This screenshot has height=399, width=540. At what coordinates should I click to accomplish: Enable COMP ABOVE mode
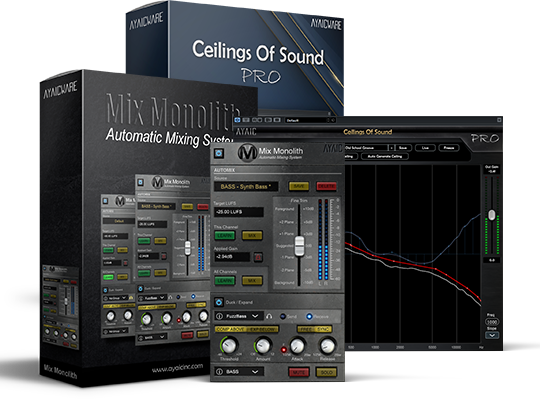[x=230, y=329]
